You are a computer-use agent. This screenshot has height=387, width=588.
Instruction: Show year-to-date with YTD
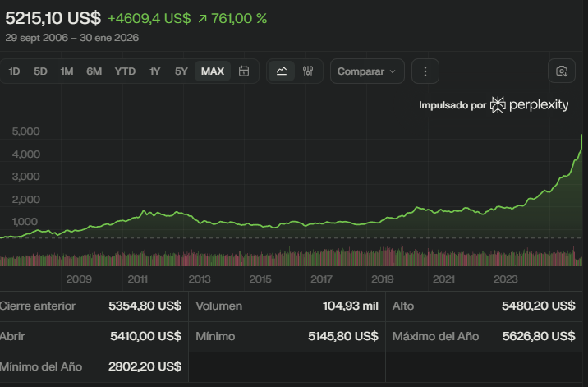pyautogui.click(x=125, y=71)
